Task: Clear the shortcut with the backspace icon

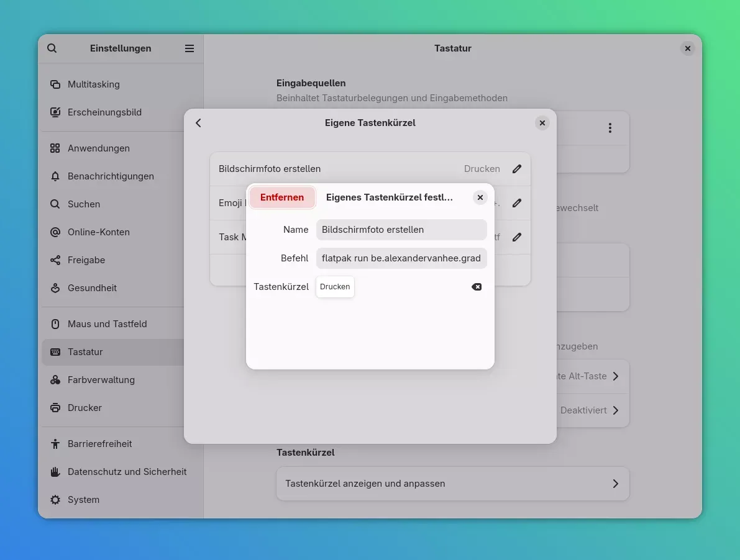Action: tap(477, 287)
